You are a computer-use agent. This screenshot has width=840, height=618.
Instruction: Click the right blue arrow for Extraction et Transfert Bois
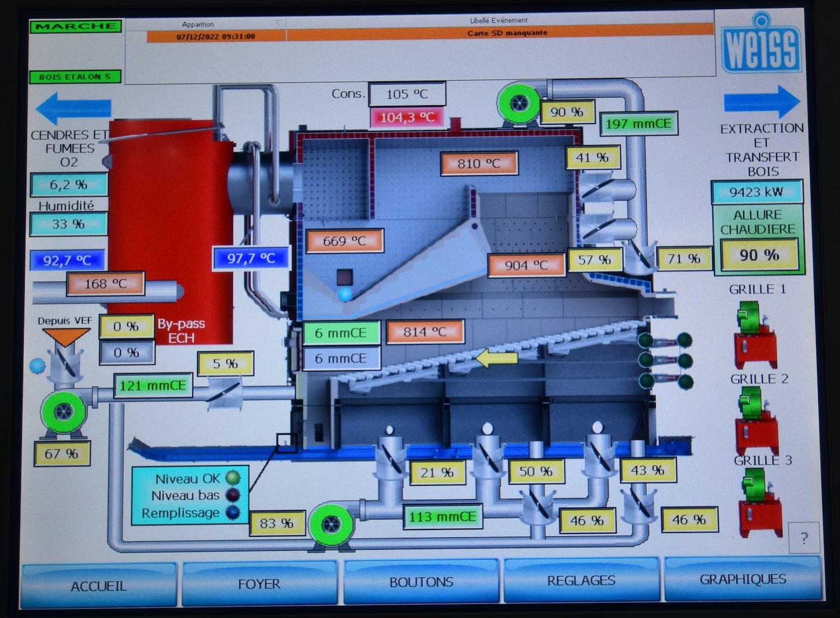point(762,102)
